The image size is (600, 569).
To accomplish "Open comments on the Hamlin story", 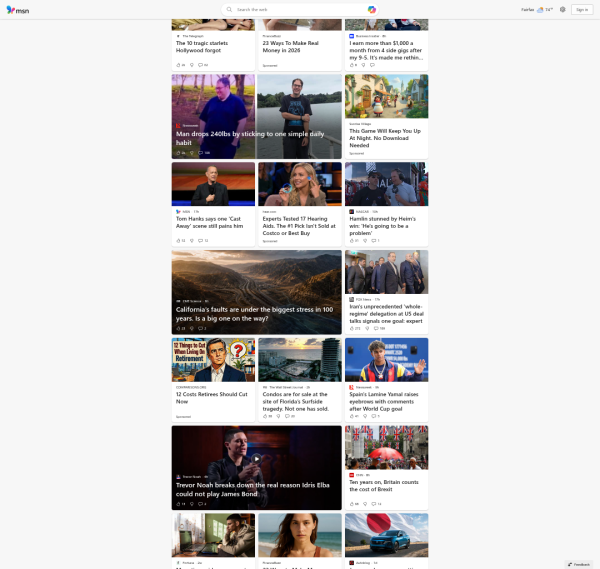I will point(375,241).
